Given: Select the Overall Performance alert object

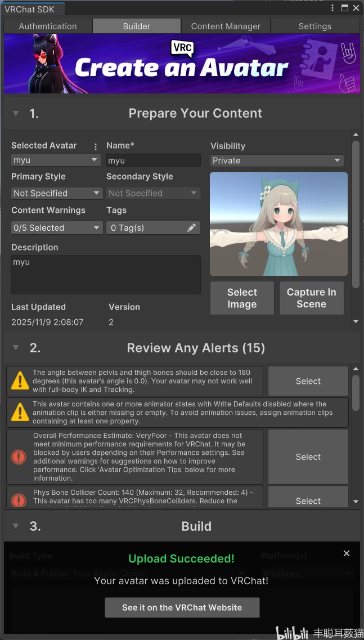Looking at the screenshot, I should (x=308, y=456).
